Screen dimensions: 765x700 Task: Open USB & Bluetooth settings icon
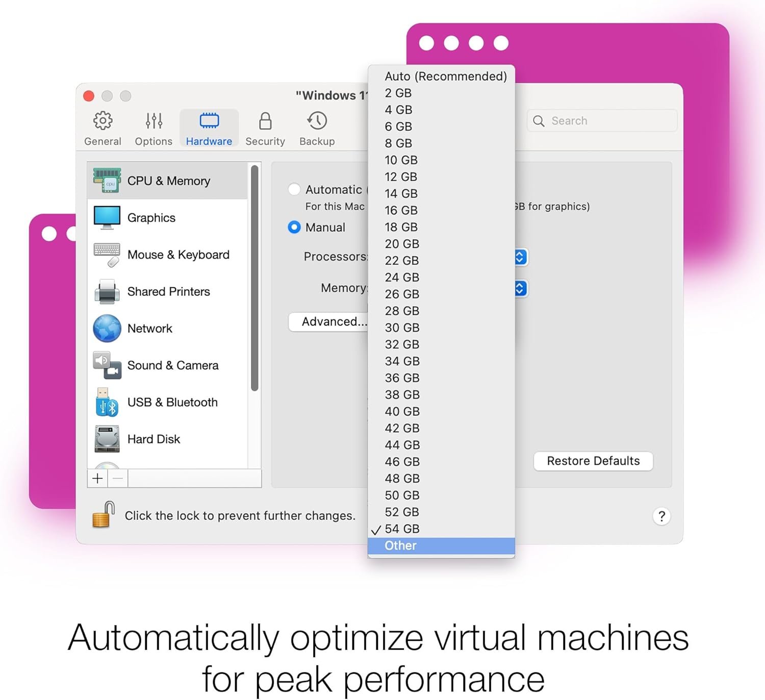(x=107, y=402)
